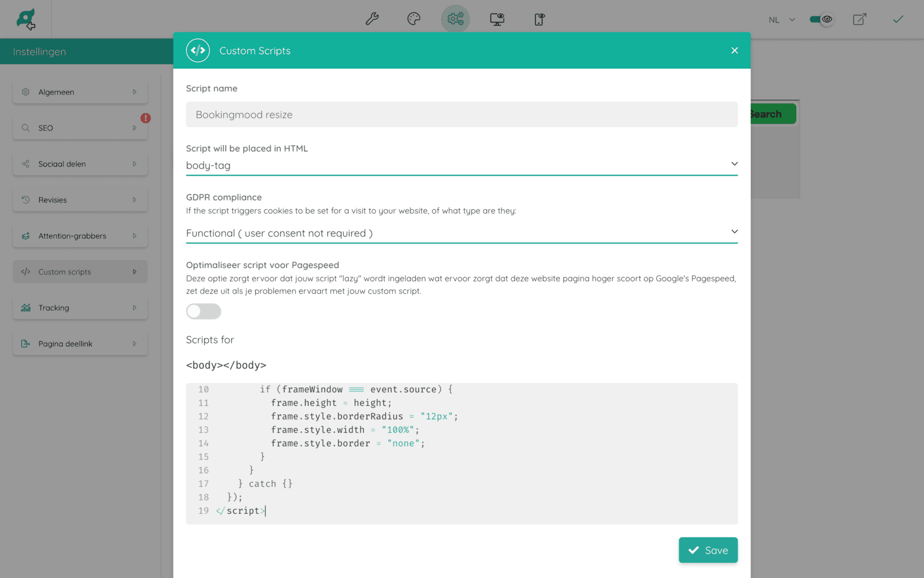Confirm changes with the checkmark icon

tap(898, 19)
